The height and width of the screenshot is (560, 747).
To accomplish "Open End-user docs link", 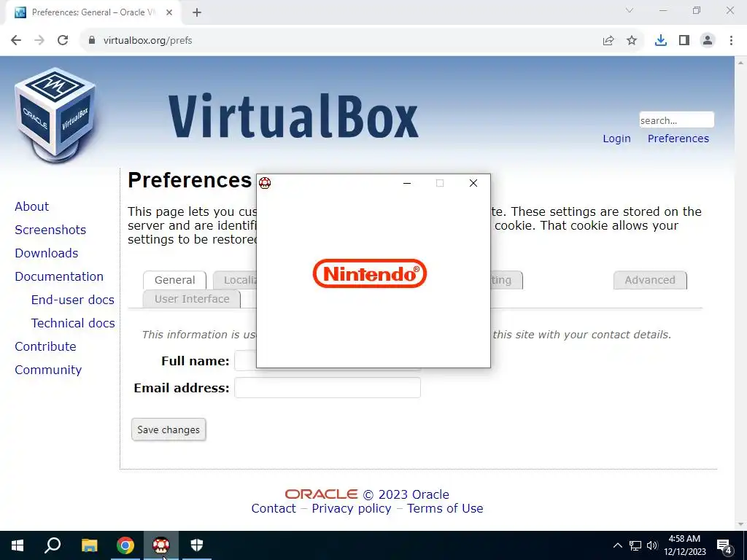I will [73, 300].
